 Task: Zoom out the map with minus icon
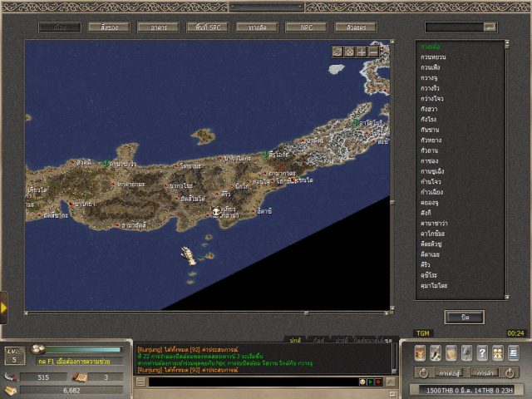tap(373, 52)
